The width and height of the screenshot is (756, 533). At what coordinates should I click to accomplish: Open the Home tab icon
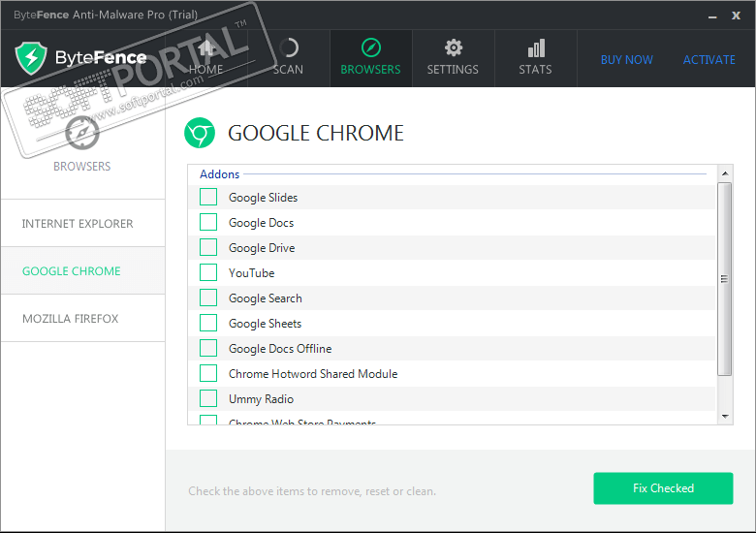pyautogui.click(x=206, y=47)
